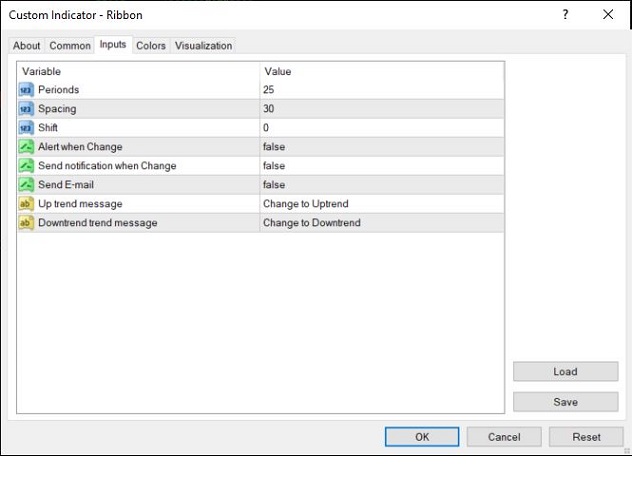
Task: Select the Spacing value 30
Action: point(382,109)
